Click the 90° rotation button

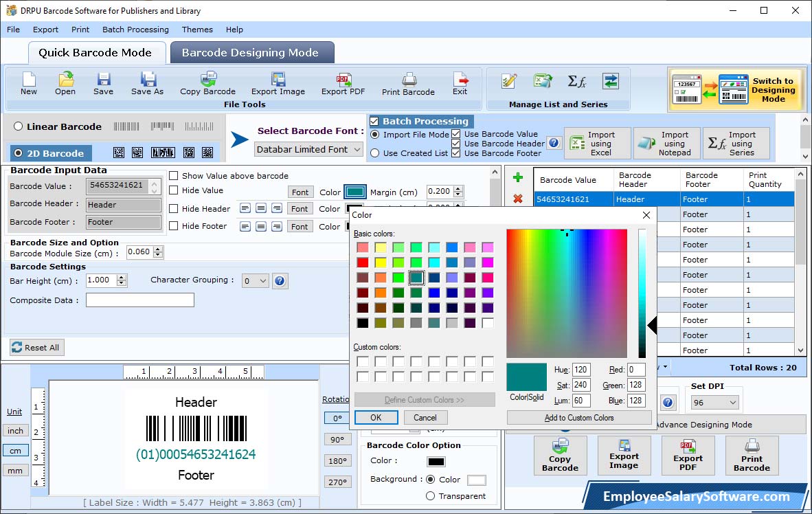337,439
